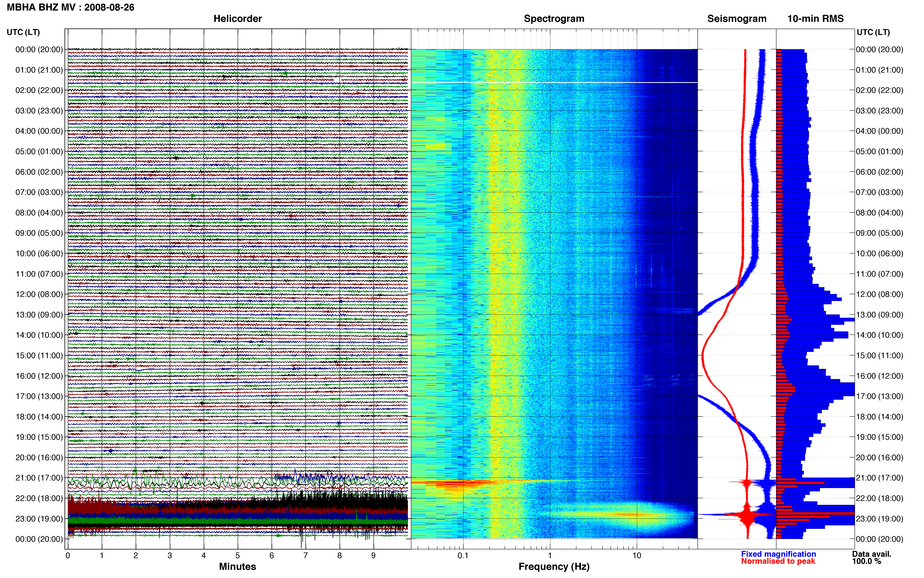
Task: Click left time label '01:00 (21:00)'
Action: coord(39,70)
